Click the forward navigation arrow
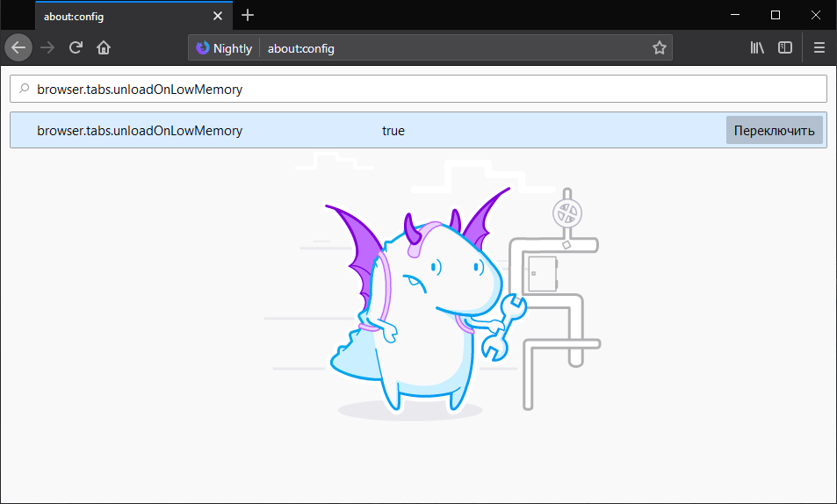 (47, 47)
